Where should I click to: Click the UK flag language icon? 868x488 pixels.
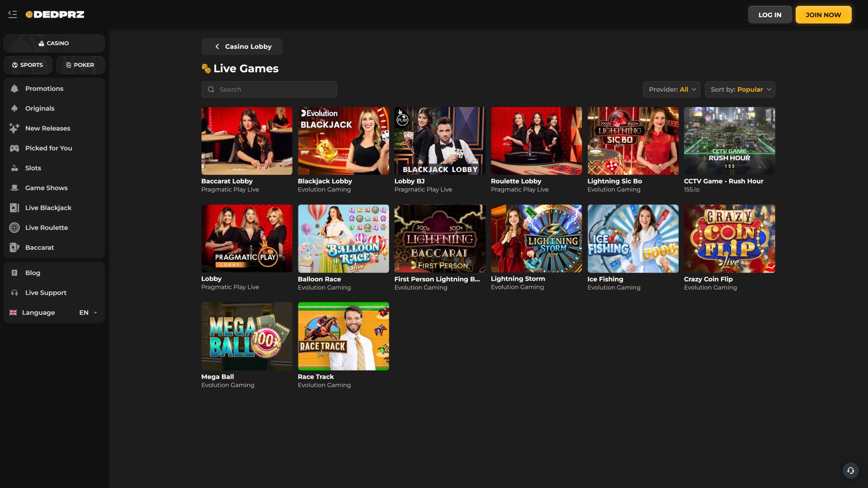click(x=13, y=313)
